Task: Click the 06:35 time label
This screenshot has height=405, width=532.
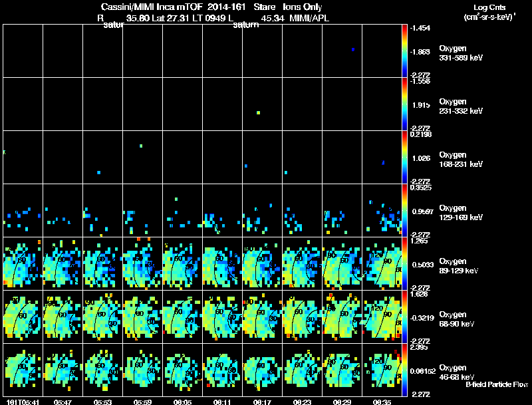Action: click(381, 402)
